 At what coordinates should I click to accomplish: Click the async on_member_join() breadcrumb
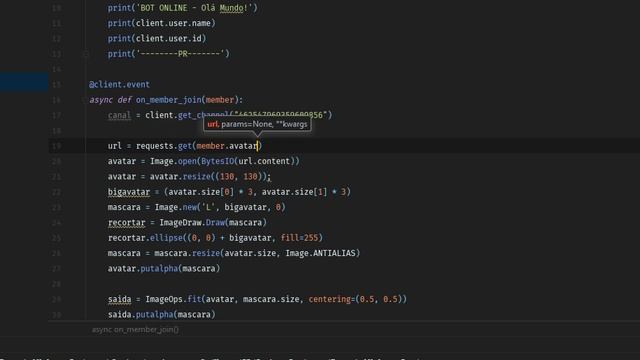[x=135, y=329]
